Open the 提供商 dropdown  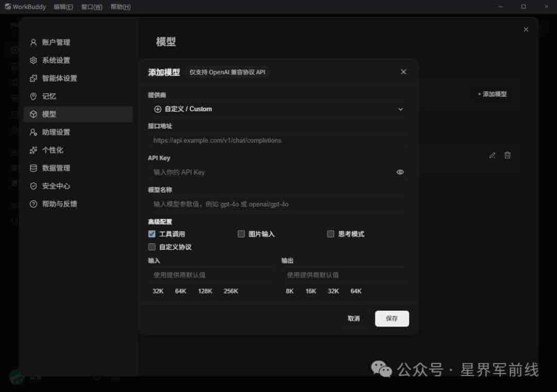[x=278, y=109]
